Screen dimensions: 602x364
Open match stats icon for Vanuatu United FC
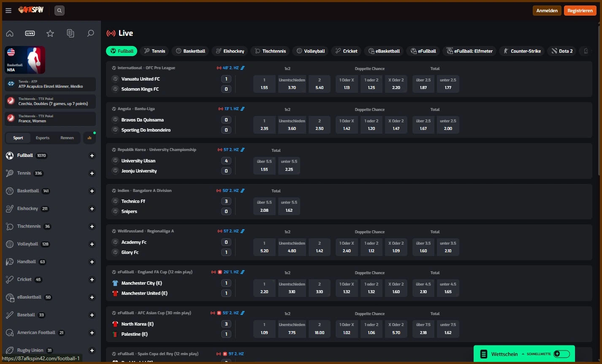click(x=243, y=68)
